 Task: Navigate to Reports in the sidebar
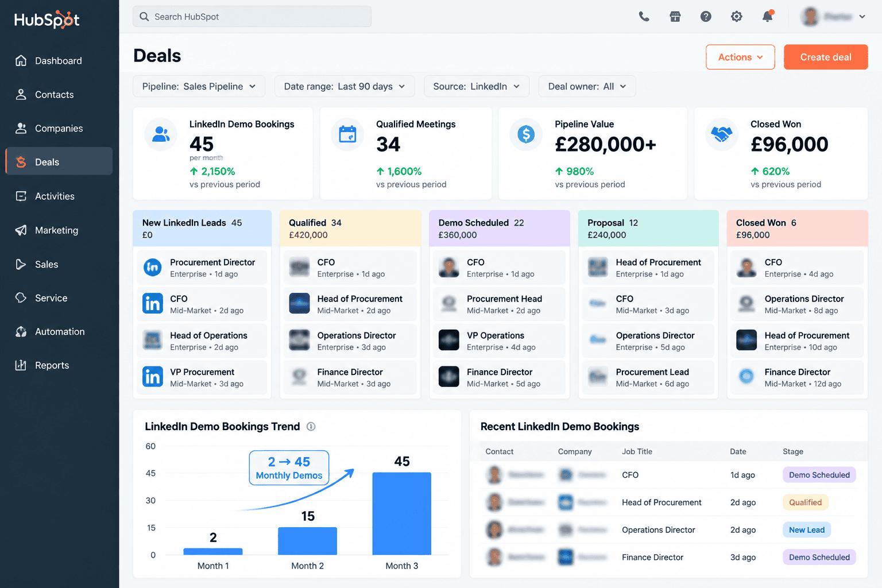pos(59,365)
